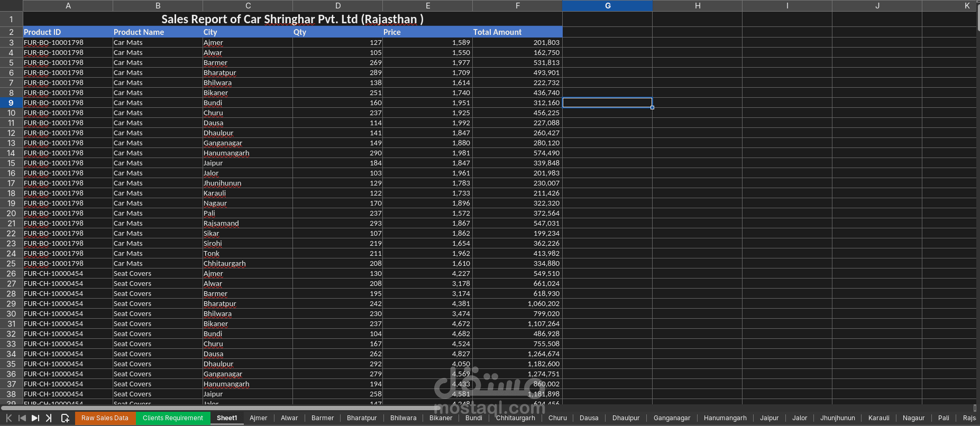Switch to the Pali sheet tab
Viewport: 980px width, 426px height.
(x=944, y=418)
